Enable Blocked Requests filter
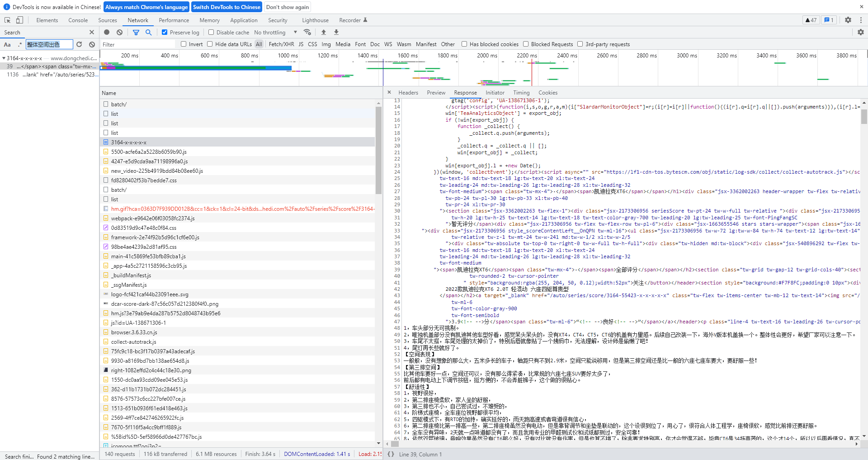This screenshot has width=868, height=460. 526,44
